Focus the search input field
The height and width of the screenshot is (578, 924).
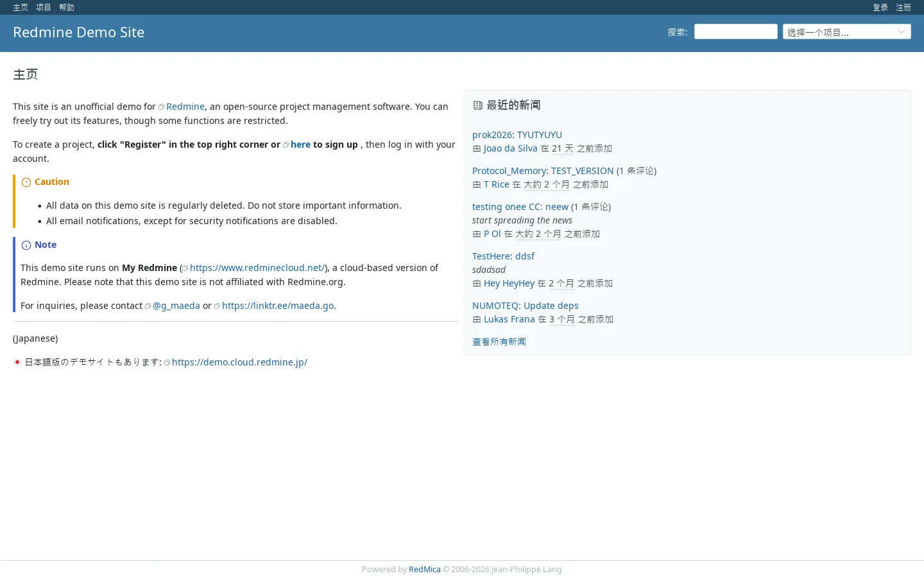pyautogui.click(x=736, y=31)
